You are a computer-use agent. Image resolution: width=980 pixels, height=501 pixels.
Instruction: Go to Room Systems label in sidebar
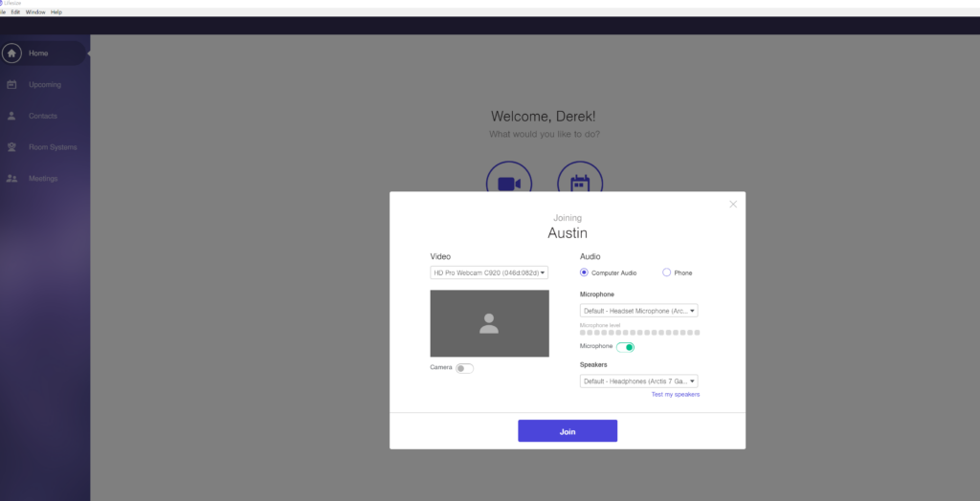(x=54, y=147)
